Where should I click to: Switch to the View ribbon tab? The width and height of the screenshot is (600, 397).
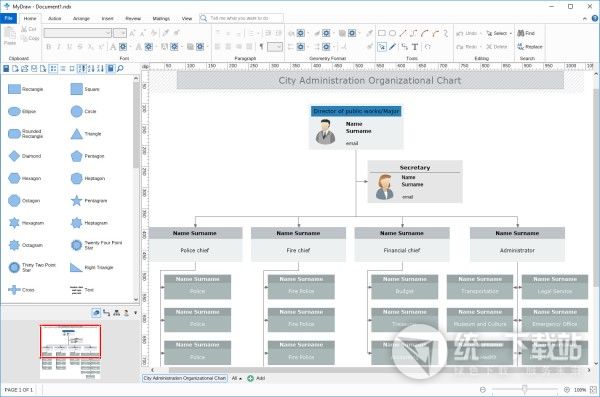point(187,18)
